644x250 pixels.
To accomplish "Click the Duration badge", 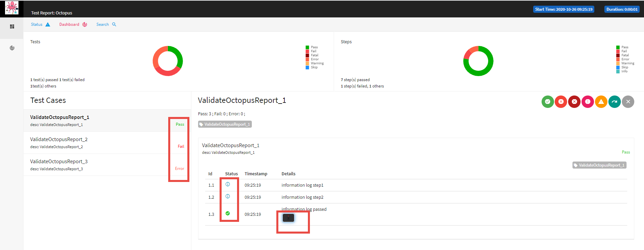I will [622, 9].
